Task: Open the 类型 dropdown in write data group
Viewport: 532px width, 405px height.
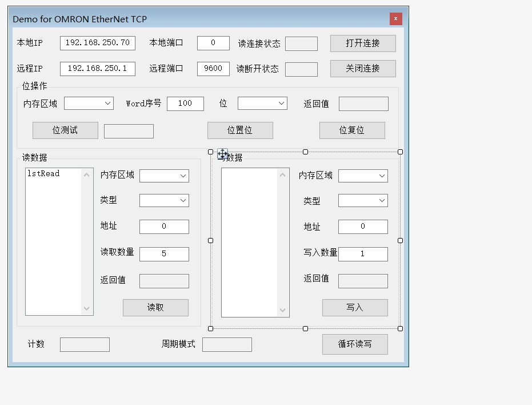Action: [363, 200]
